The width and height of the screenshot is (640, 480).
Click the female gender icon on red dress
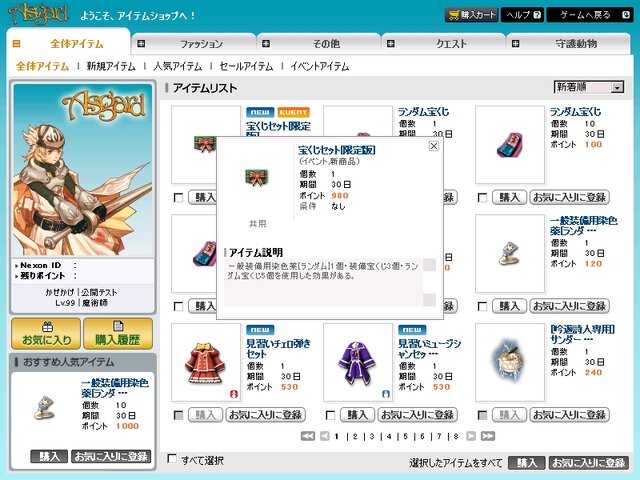[233, 394]
